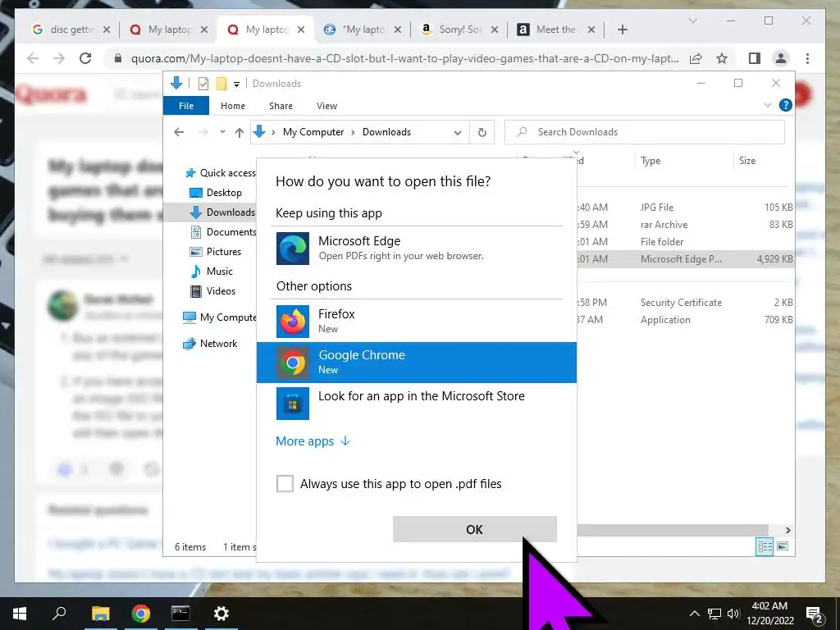Viewport: 840px width, 630px height.
Task: Click the Search Downloads field
Action: tap(645, 132)
